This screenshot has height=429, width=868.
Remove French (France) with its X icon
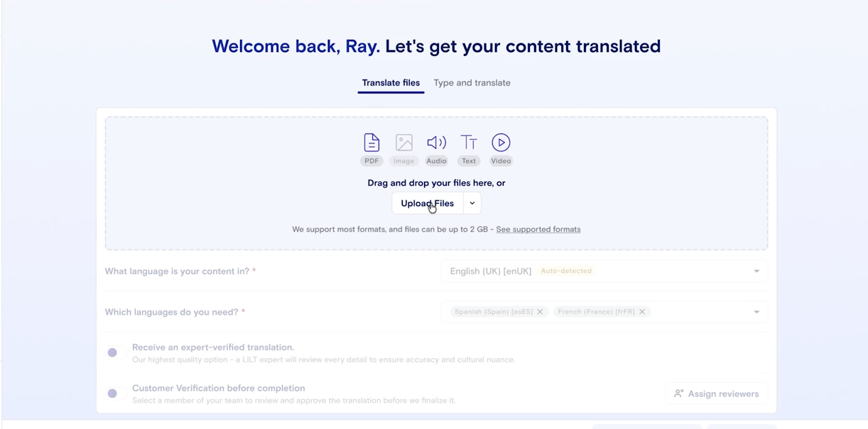(642, 311)
